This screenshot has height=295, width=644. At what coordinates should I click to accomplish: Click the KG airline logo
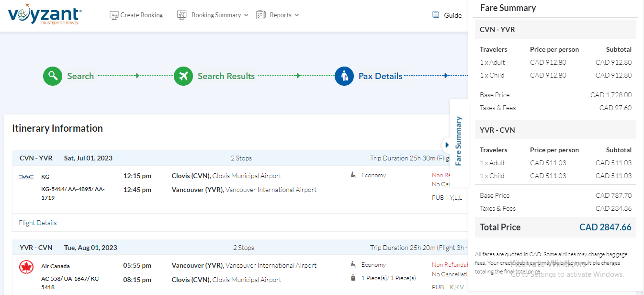(x=26, y=177)
